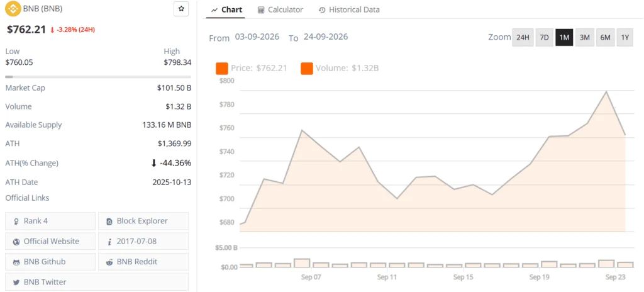This screenshot has height=292, width=644.
Task: Click the red 24H price decline arrow
Action: (52, 30)
